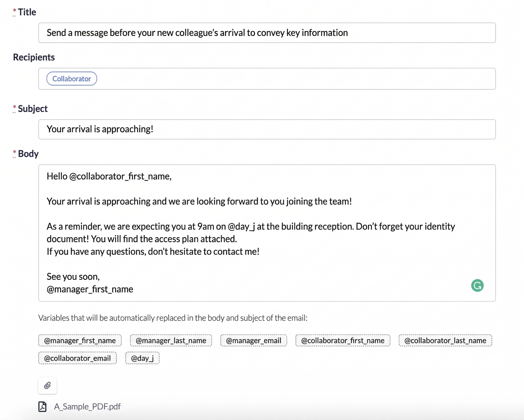Click 'Hello @collaborator_first_name,' greeting line
The height and width of the screenshot is (420, 524).
[109, 177]
